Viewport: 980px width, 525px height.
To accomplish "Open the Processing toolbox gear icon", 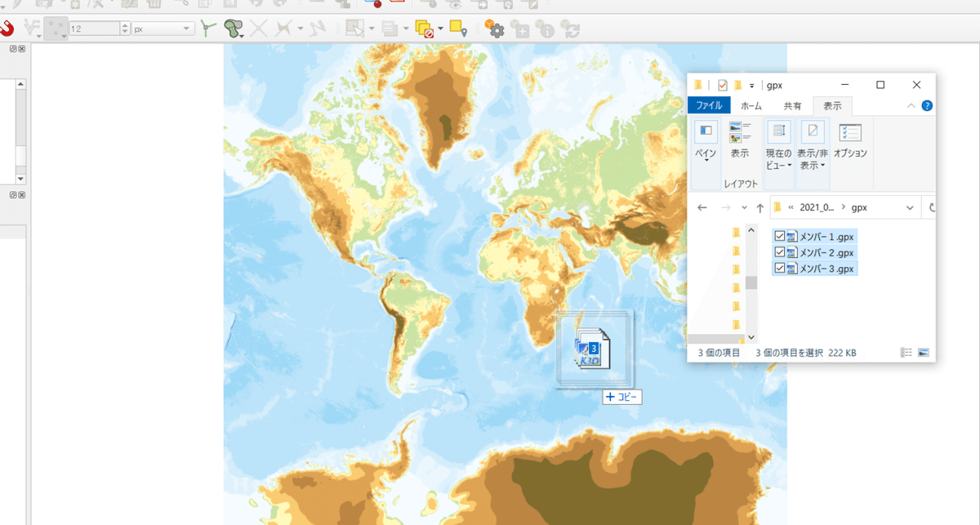I will 495,29.
